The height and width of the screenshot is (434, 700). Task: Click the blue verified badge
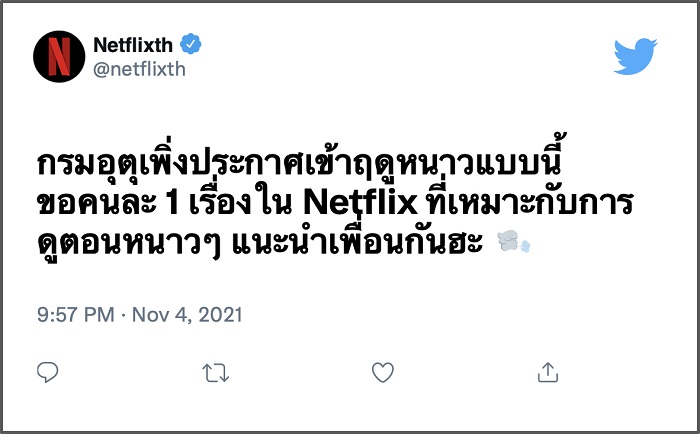point(191,44)
